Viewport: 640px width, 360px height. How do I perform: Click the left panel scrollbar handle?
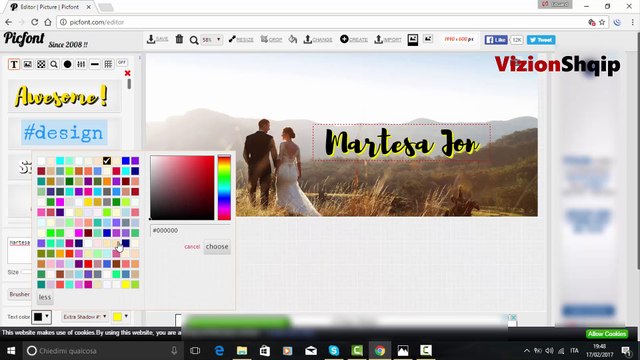click(x=129, y=84)
